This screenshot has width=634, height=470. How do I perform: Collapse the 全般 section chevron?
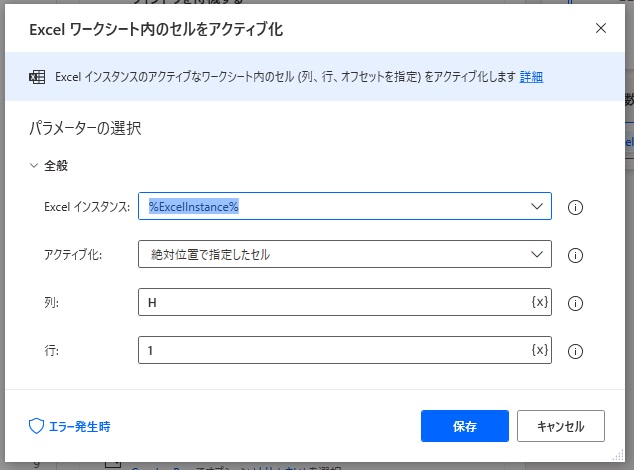tap(33, 166)
